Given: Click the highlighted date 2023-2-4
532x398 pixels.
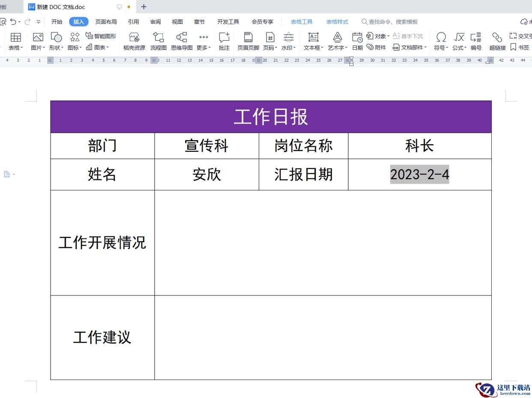Looking at the screenshot, I should pyautogui.click(x=420, y=175).
